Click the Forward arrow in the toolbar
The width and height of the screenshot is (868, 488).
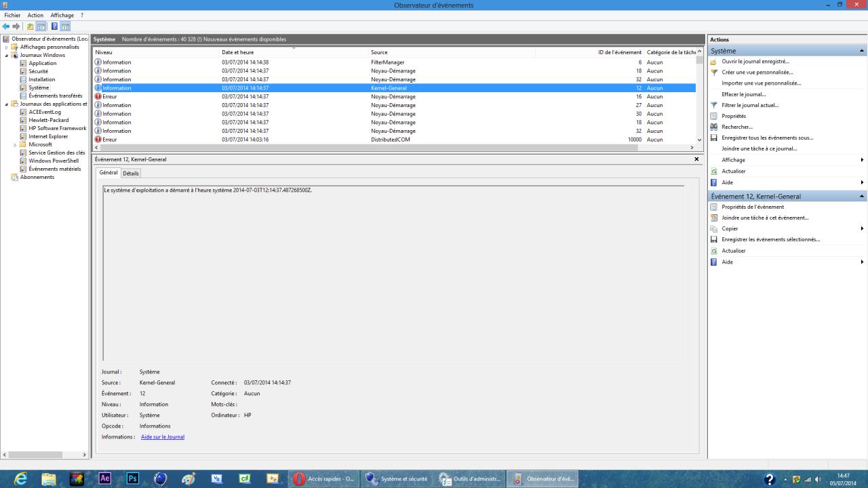(16, 26)
